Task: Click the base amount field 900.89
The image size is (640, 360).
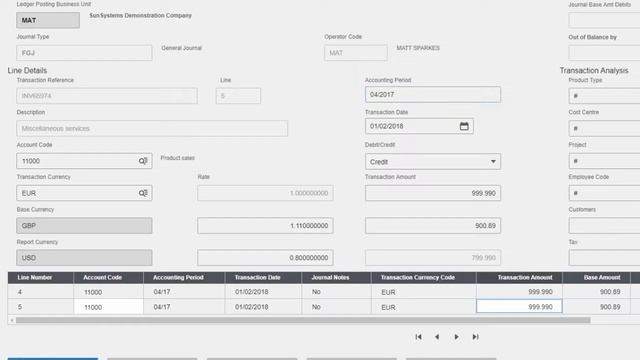Action: coord(433,226)
